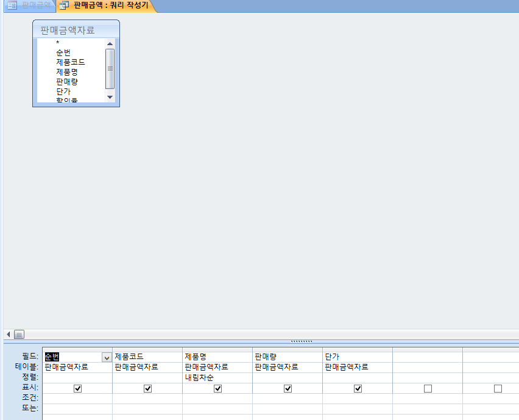Open the 순번 field dropdown arrow
The width and height of the screenshot is (519, 420).
point(107,357)
